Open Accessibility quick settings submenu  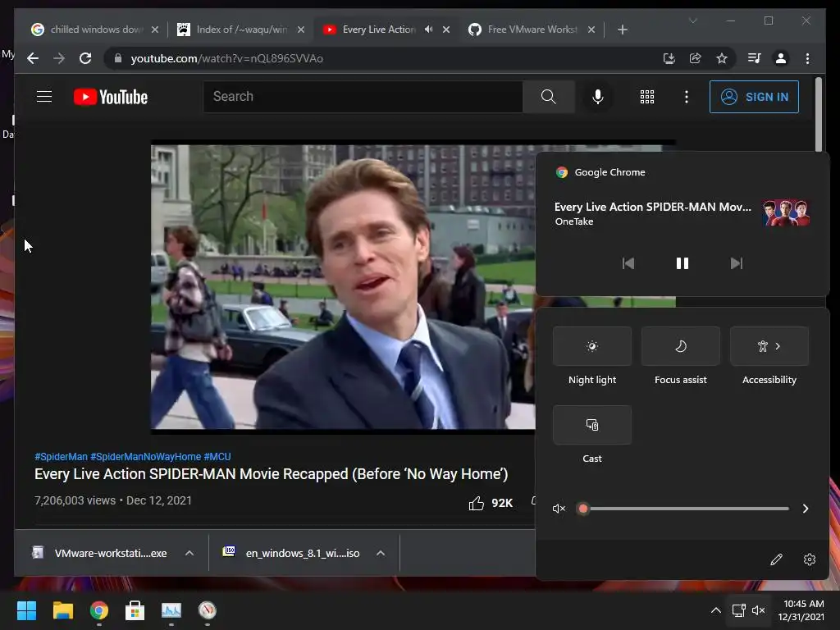pyautogui.click(x=769, y=346)
